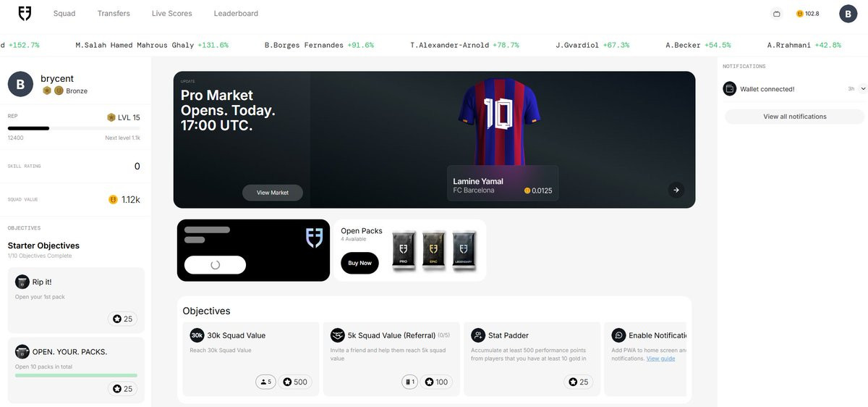The height and width of the screenshot is (407, 868).
Task: Click the brycent username
Action: click(x=57, y=78)
